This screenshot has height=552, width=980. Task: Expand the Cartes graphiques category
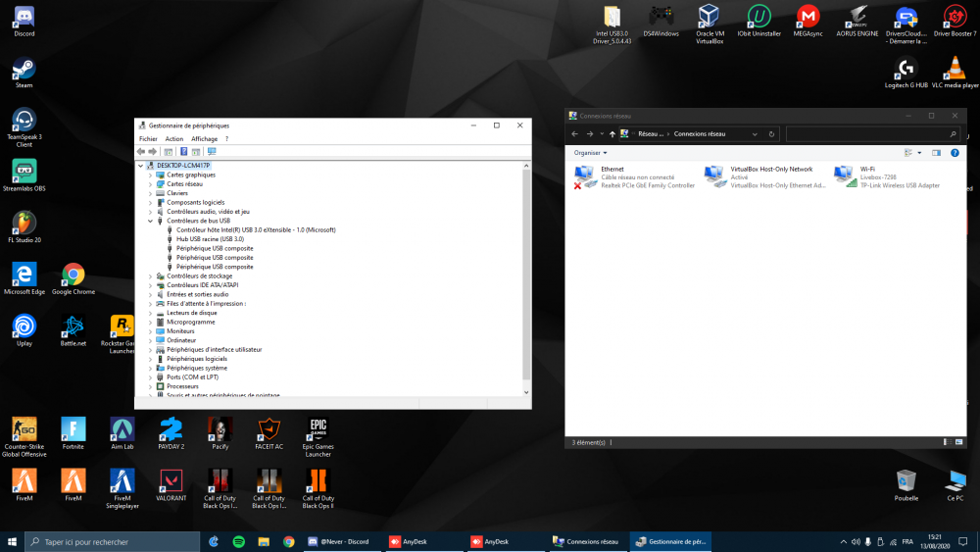[x=150, y=175]
